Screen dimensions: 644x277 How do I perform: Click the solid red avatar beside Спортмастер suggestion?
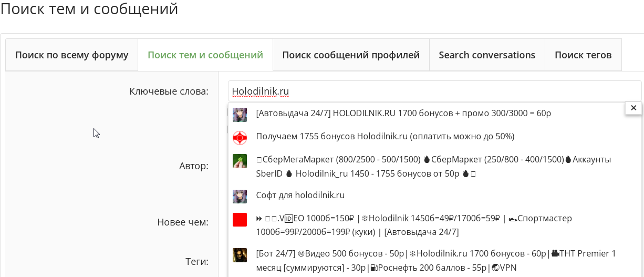240,220
